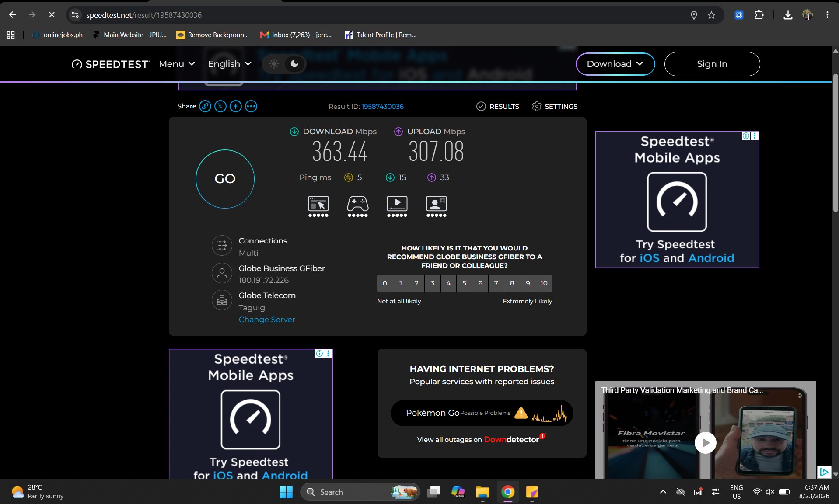
Task: Open the Inbox Gmail bookmark
Action: (x=296, y=35)
